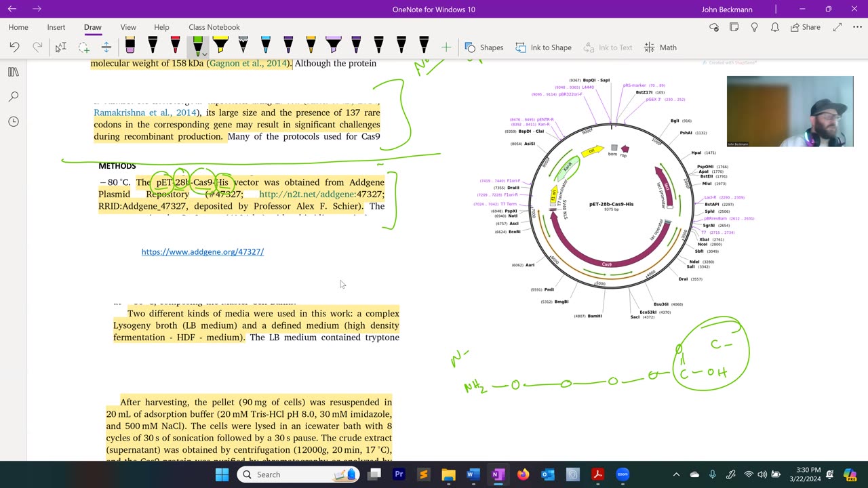868x488 pixels.
Task: Open Adobe Acrobat from taskbar
Action: point(597,474)
